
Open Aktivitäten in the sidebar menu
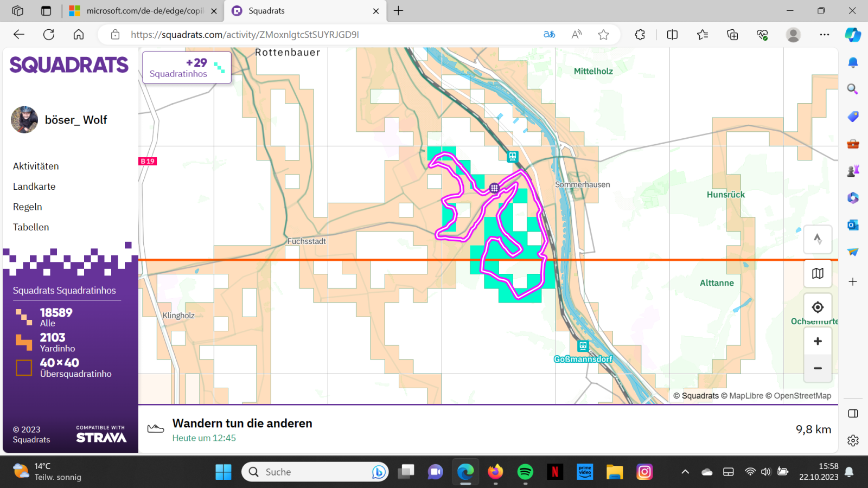click(36, 166)
